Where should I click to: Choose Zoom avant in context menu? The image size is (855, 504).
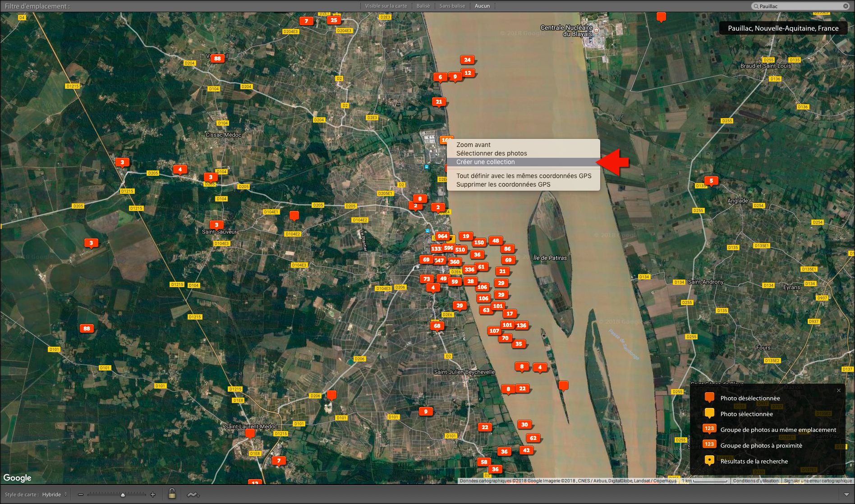coord(523,145)
